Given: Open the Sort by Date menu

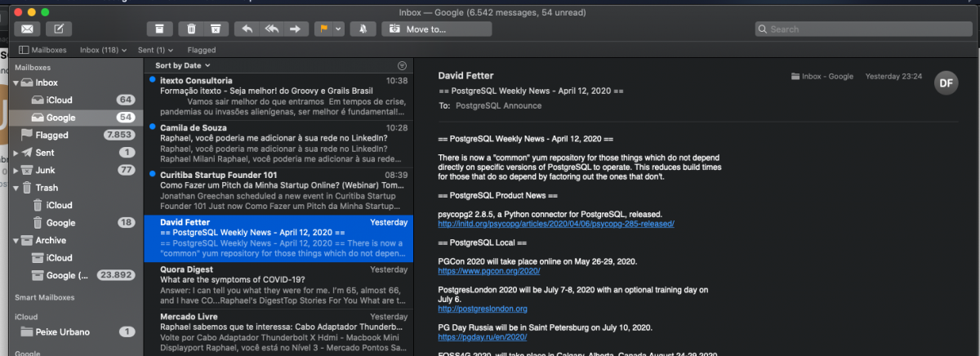Looking at the screenshot, I should (183, 65).
